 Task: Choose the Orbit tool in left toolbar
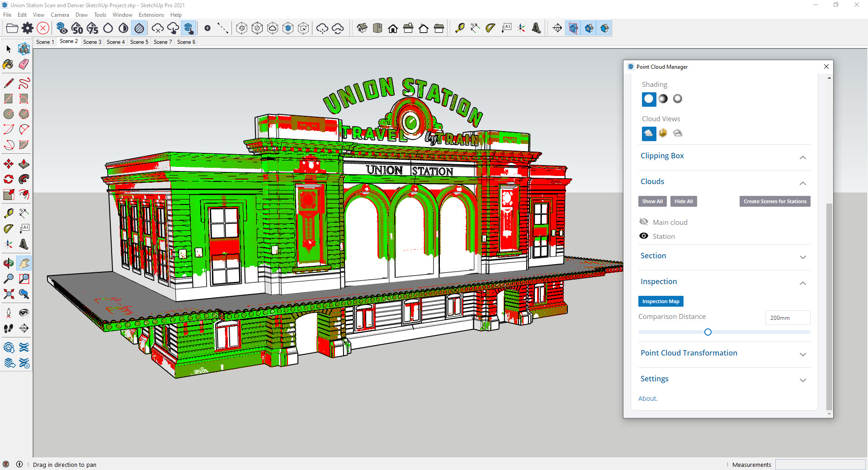(9, 263)
